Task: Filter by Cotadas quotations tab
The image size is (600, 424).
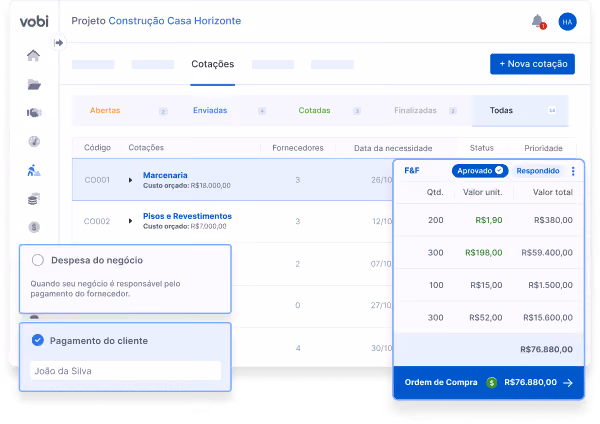Action: pos(314,110)
